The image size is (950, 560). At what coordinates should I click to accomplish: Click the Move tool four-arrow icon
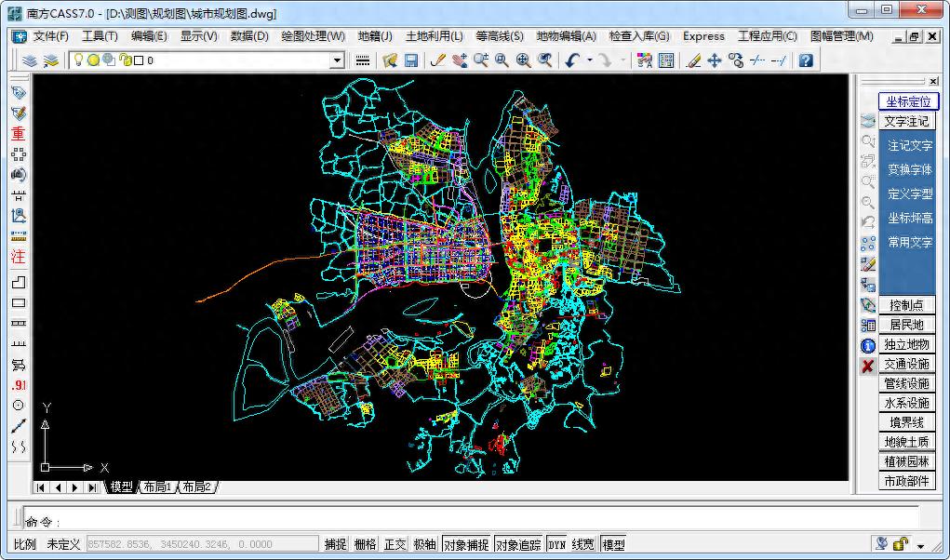(x=714, y=60)
